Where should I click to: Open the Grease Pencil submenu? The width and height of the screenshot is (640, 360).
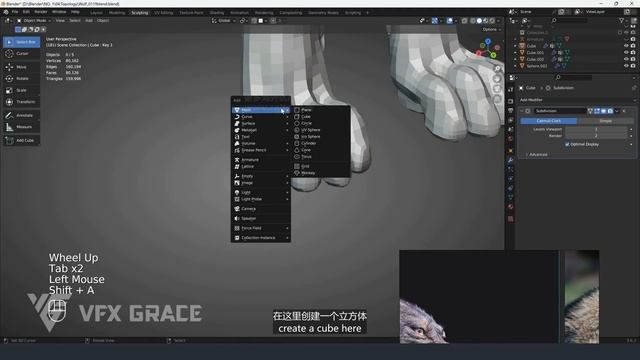(x=261, y=150)
